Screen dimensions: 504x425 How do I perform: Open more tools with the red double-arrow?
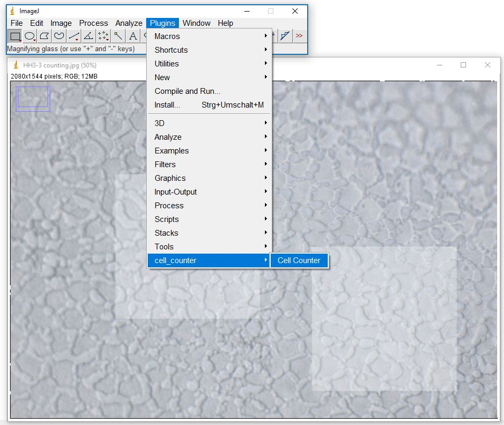tap(299, 36)
